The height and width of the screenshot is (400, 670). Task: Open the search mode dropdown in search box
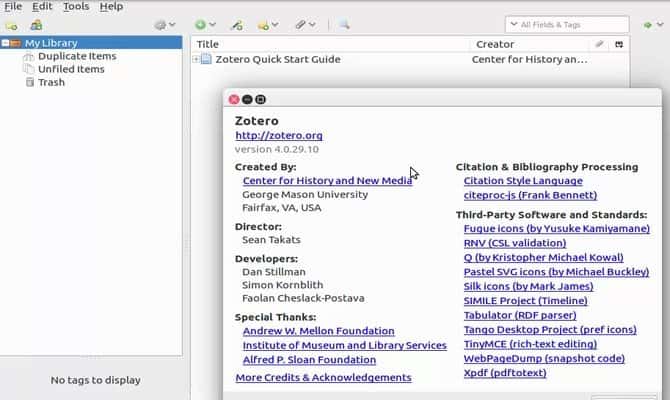coord(514,24)
